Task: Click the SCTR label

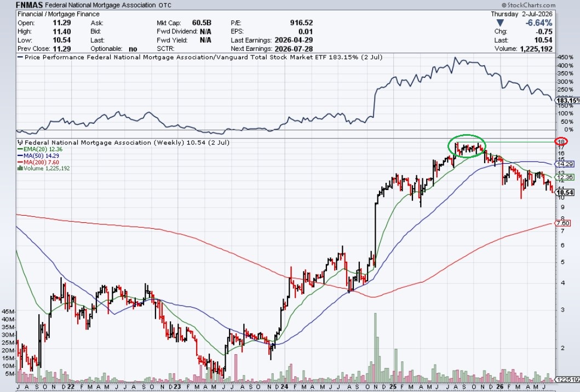Action: (166, 49)
